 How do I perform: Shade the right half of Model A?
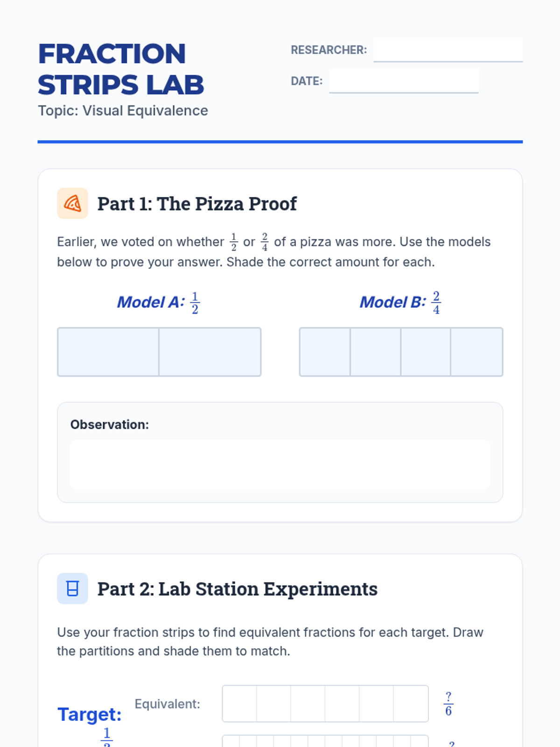[210, 352]
